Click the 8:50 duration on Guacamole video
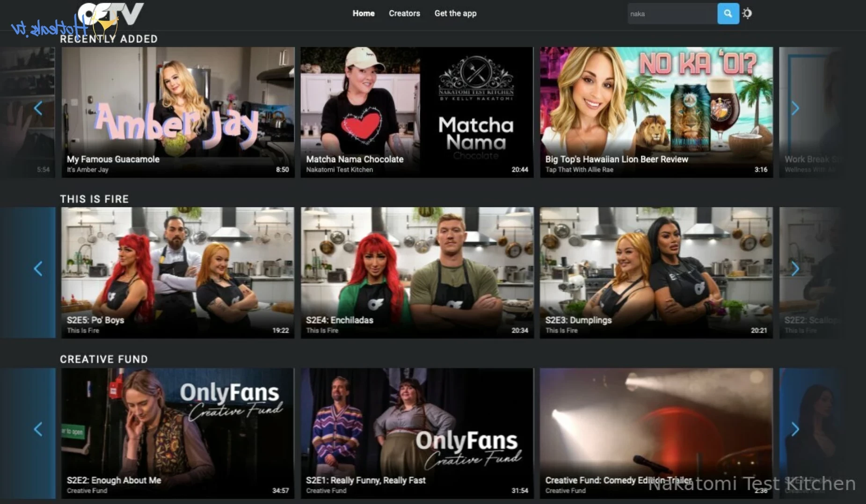Viewport: 866px width, 504px height. click(x=282, y=170)
